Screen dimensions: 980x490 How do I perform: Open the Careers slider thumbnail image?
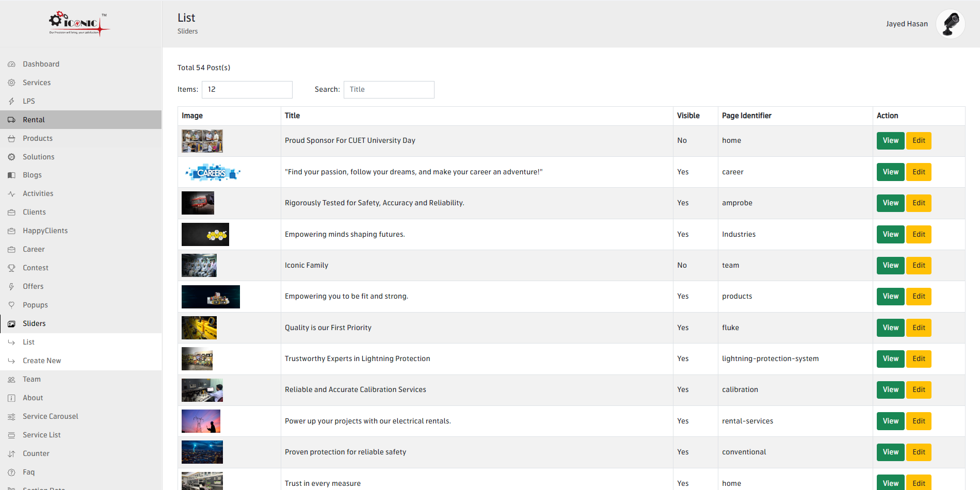click(212, 172)
